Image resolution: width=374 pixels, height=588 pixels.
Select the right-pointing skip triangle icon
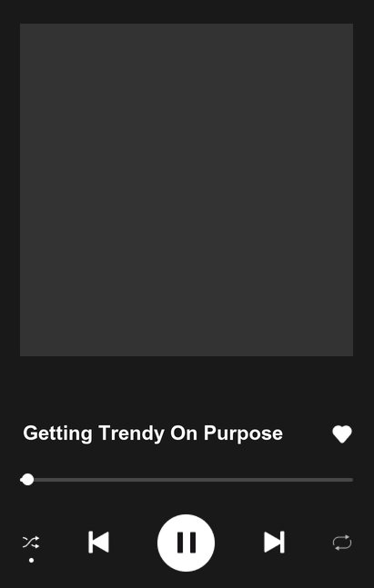click(x=274, y=543)
